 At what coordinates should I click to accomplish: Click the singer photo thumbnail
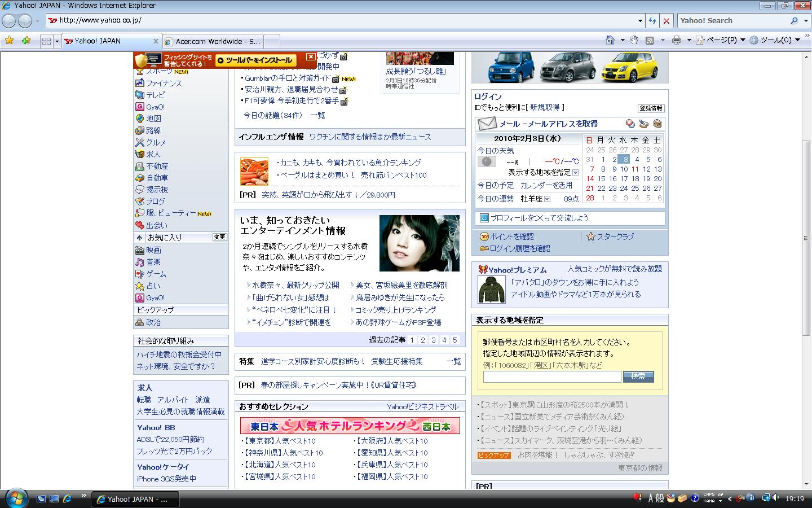pyautogui.click(x=420, y=243)
